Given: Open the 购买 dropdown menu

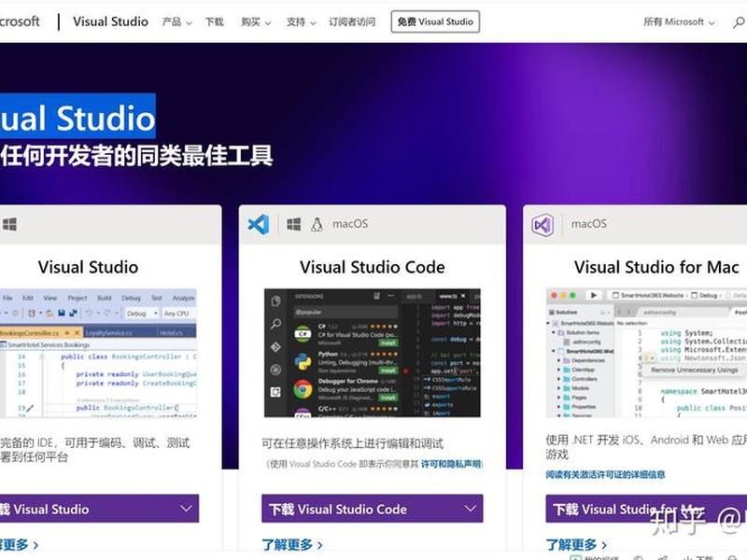Looking at the screenshot, I should [x=256, y=21].
